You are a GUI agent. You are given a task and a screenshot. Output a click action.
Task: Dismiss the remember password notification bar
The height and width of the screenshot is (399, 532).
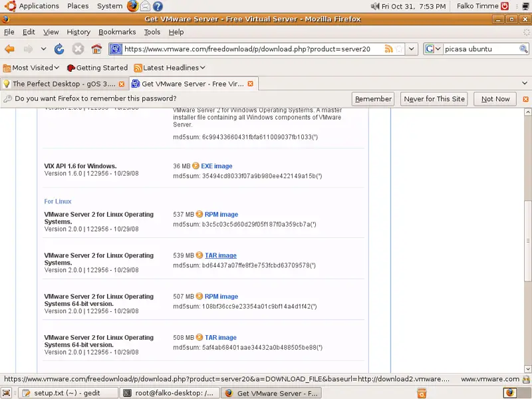tap(525, 99)
